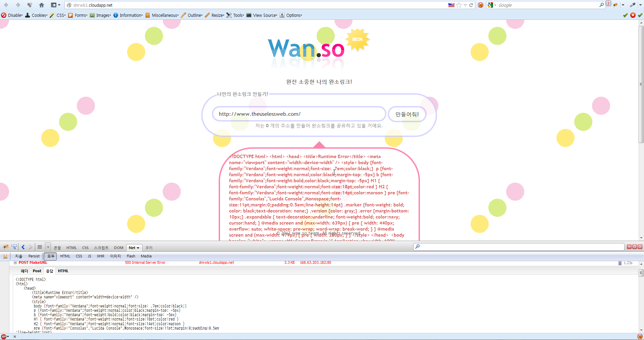Click the Firebug blue back arrow
The image size is (644, 340).
(x=23, y=247)
